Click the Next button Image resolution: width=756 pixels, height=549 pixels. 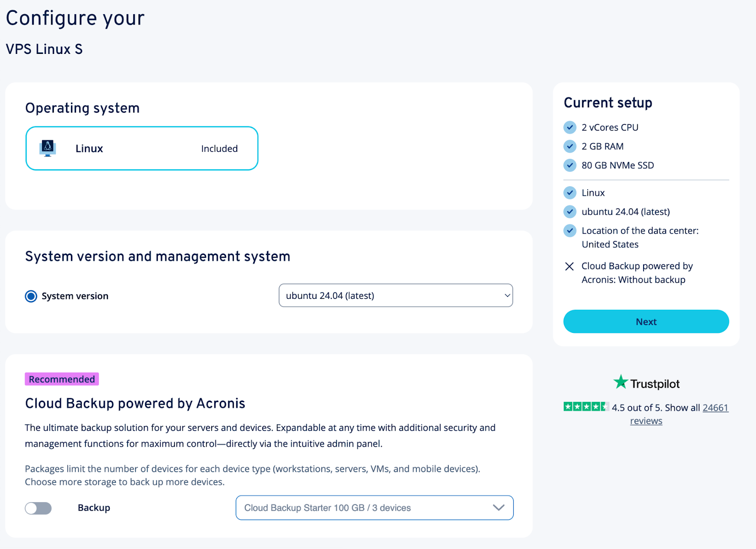645,321
